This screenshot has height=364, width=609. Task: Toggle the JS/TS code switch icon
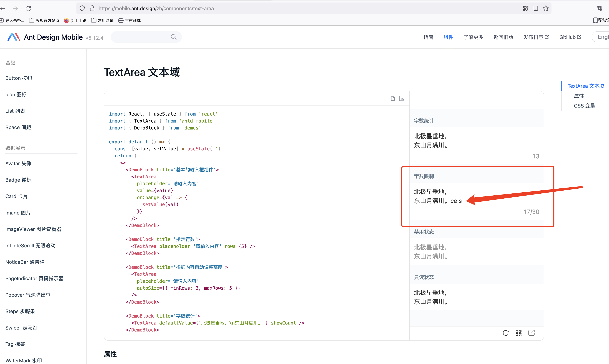pos(402,98)
